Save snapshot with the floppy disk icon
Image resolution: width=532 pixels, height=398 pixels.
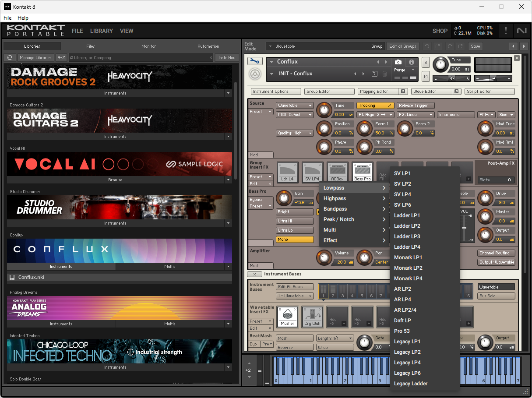375,74
